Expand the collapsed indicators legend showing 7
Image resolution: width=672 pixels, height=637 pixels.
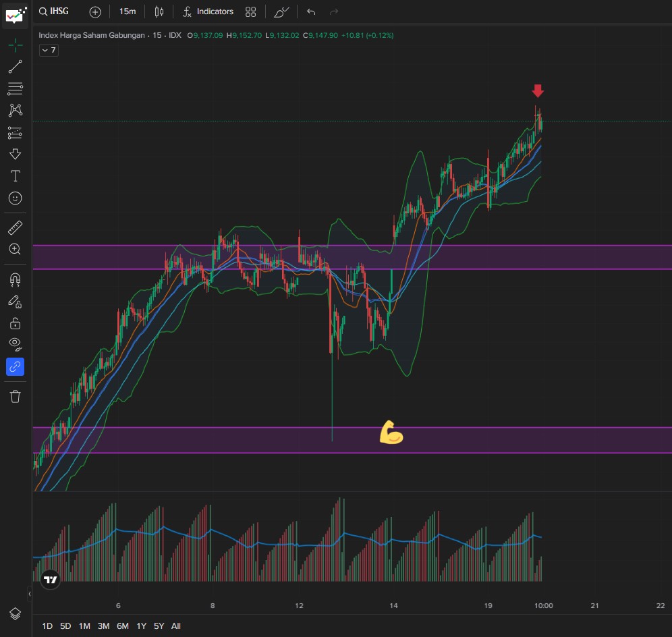click(49, 51)
